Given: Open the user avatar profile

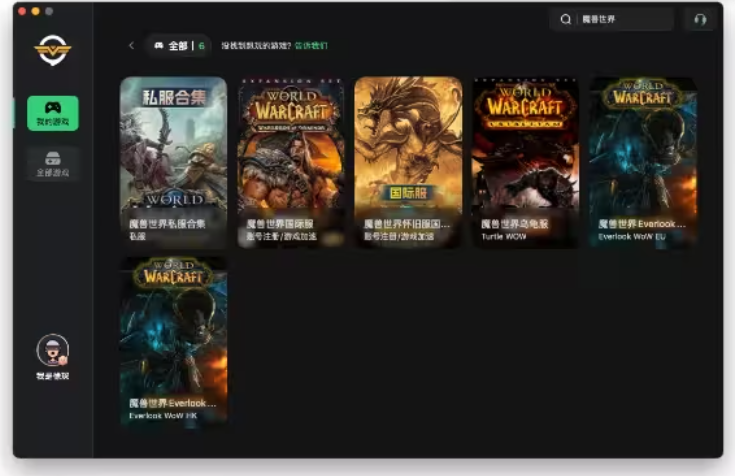Looking at the screenshot, I should click(52, 350).
